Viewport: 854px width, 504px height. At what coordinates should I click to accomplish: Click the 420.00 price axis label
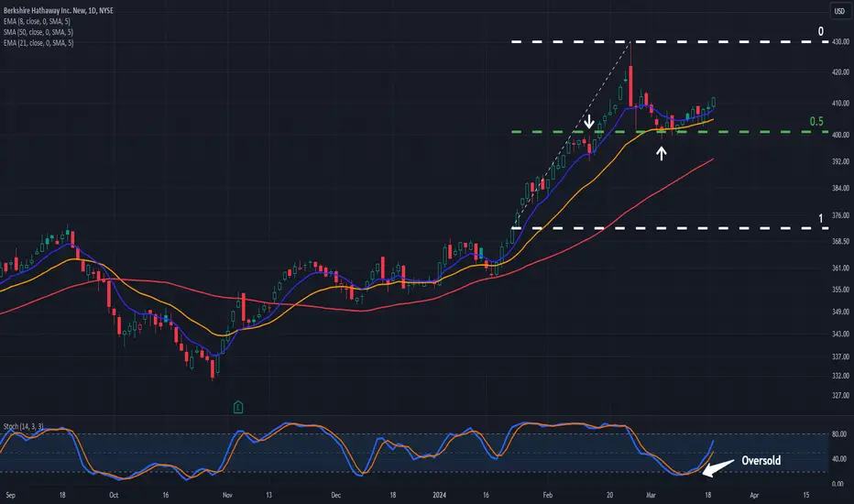[840, 71]
